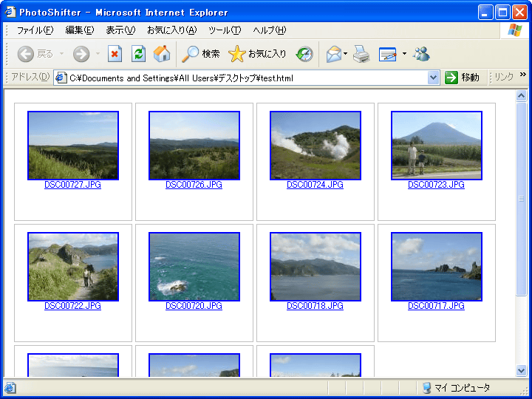
Task: Click the リンク links bar label
Action: [503, 78]
